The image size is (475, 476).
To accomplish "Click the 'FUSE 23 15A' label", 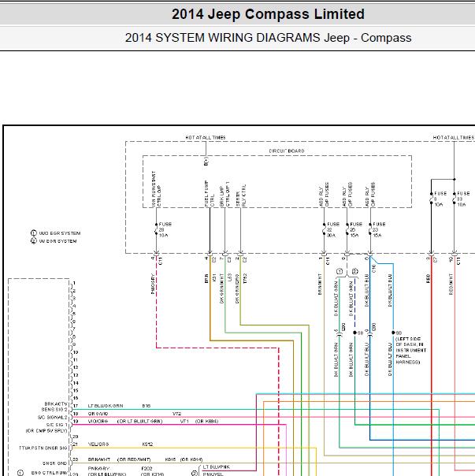I will pos(379,230).
